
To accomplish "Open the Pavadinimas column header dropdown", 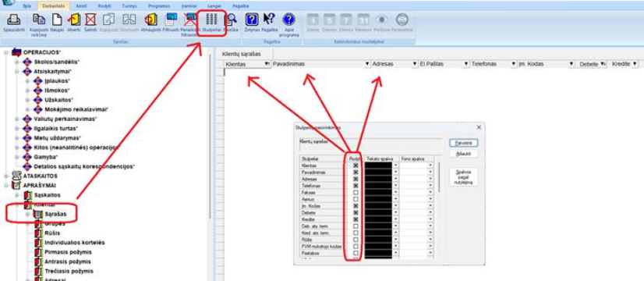I will (367, 64).
